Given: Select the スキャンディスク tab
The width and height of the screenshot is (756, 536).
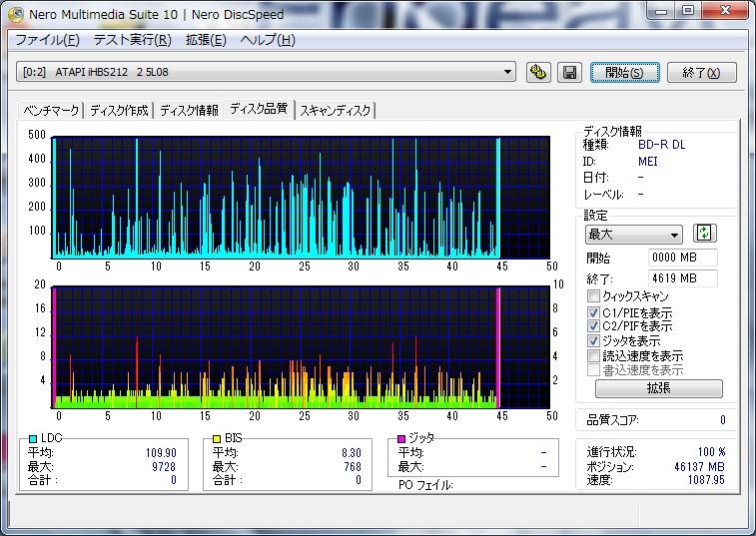Looking at the screenshot, I should click(336, 110).
